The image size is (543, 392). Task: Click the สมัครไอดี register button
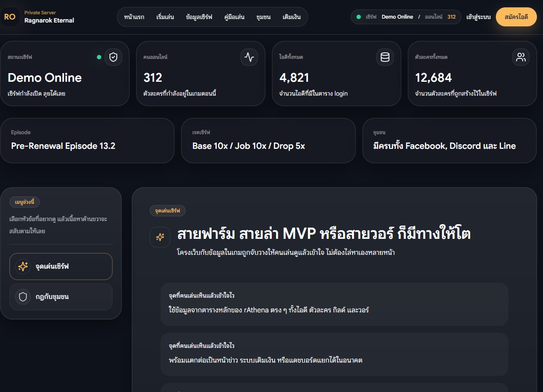click(x=516, y=17)
